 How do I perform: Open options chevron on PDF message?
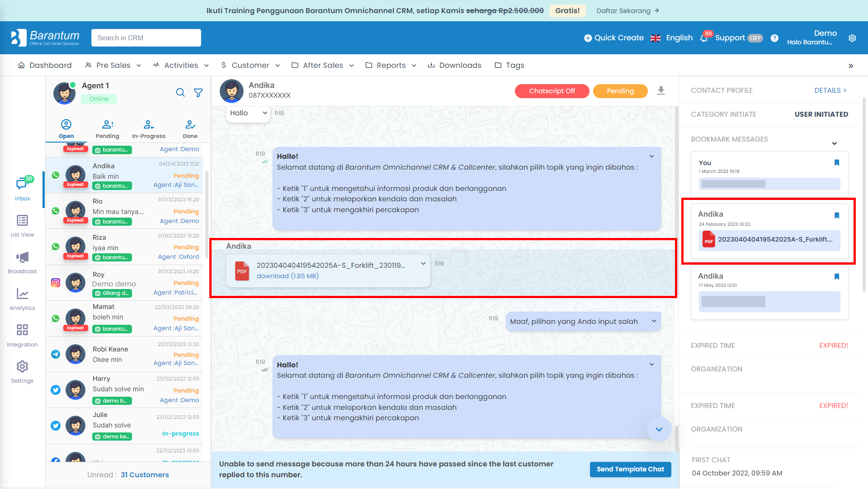[x=423, y=264]
